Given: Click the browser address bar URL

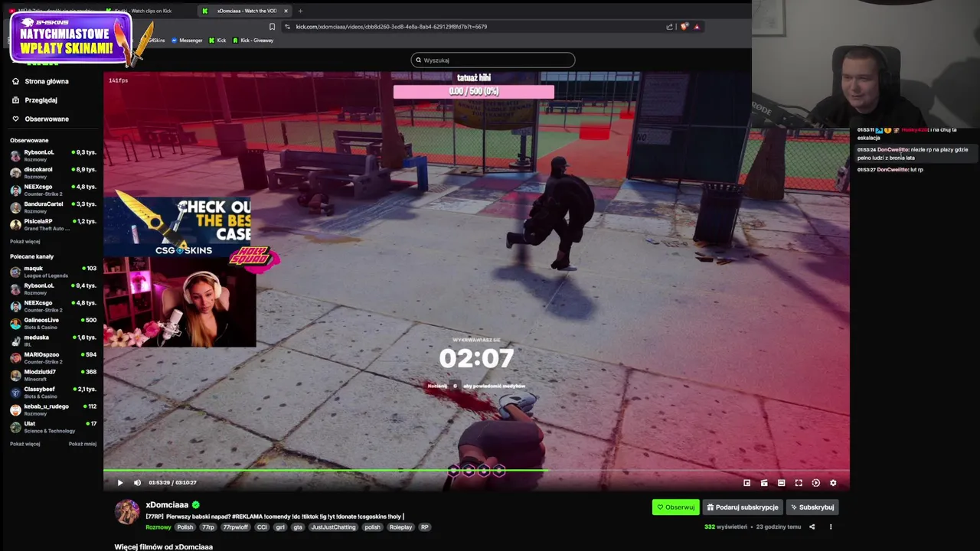Looking at the screenshot, I should (x=391, y=27).
